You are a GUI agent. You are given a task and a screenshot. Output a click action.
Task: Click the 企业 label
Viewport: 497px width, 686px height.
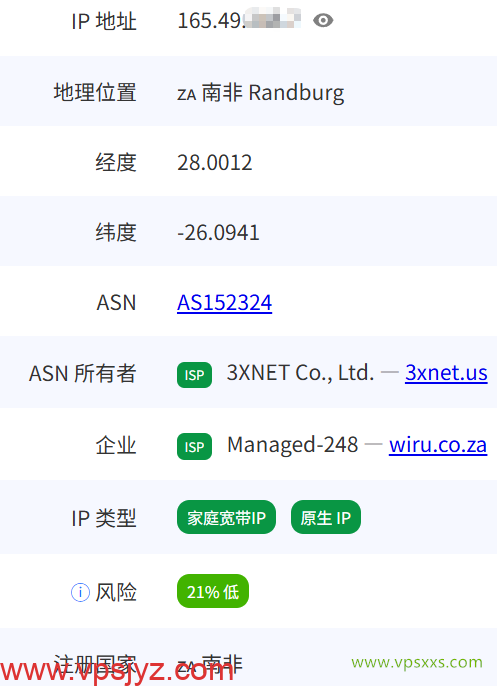click(116, 445)
